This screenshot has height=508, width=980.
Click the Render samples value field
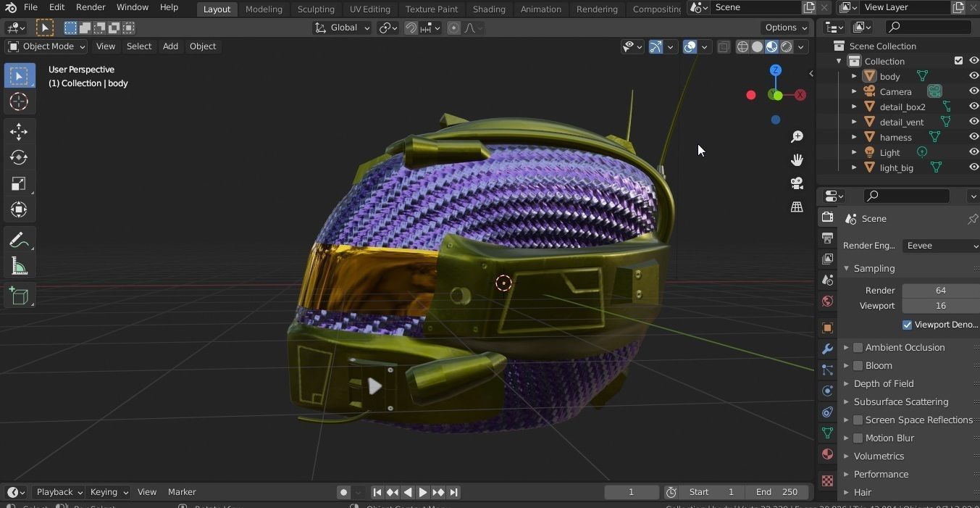tap(940, 290)
